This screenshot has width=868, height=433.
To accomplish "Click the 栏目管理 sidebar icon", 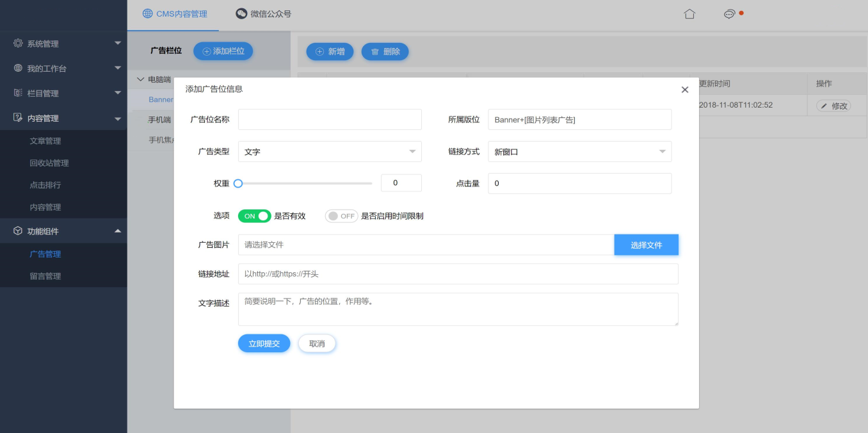I will [x=18, y=93].
